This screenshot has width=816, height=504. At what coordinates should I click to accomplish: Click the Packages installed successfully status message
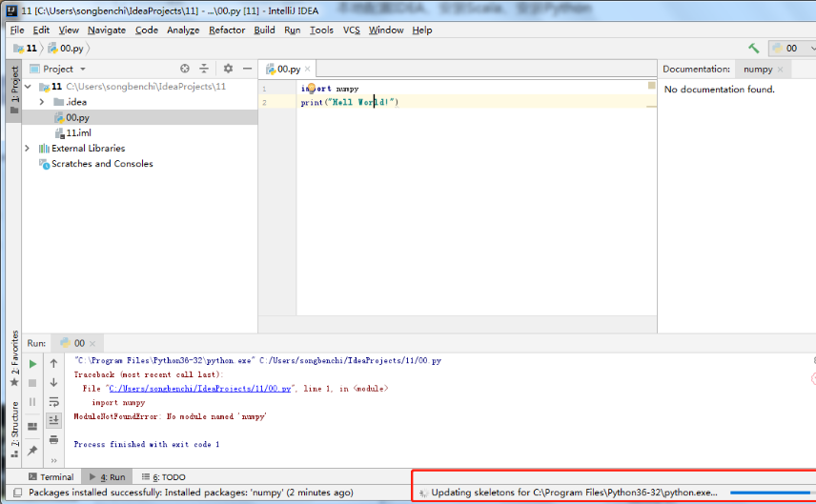(191, 493)
